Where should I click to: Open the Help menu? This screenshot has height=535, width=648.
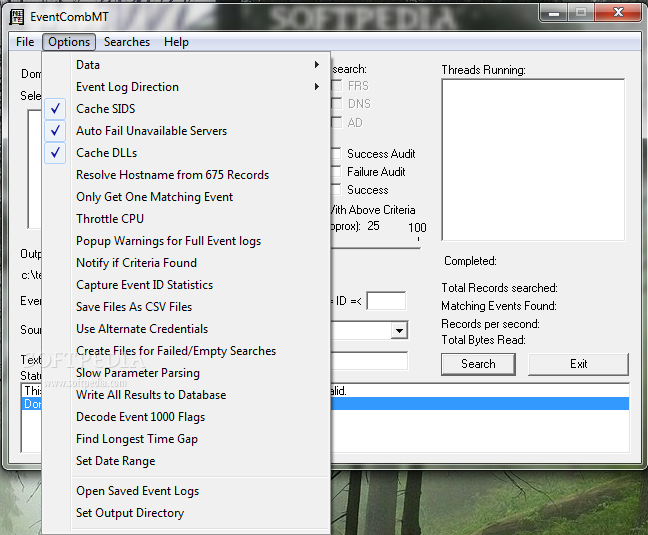(176, 42)
